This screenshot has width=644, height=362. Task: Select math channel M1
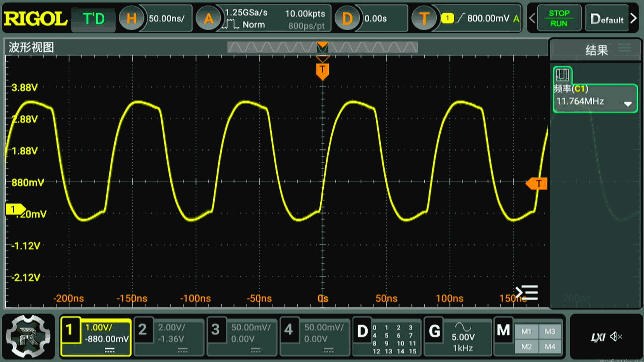[x=526, y=331]
